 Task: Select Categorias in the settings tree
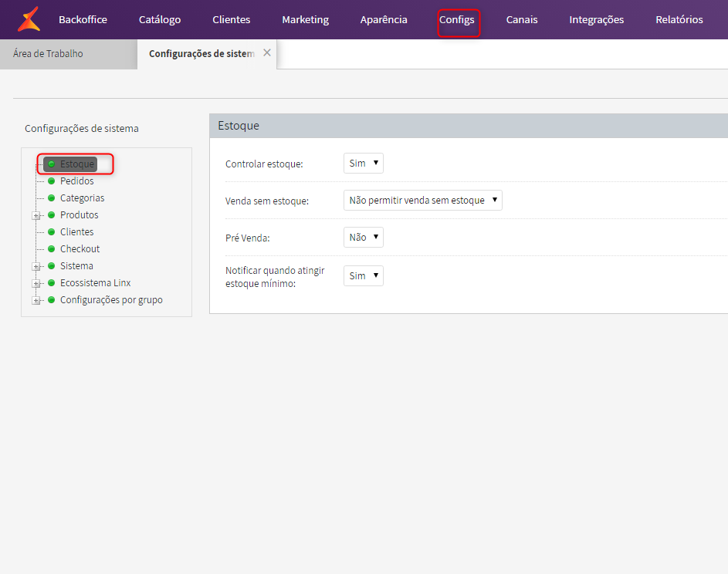(82, 198)
